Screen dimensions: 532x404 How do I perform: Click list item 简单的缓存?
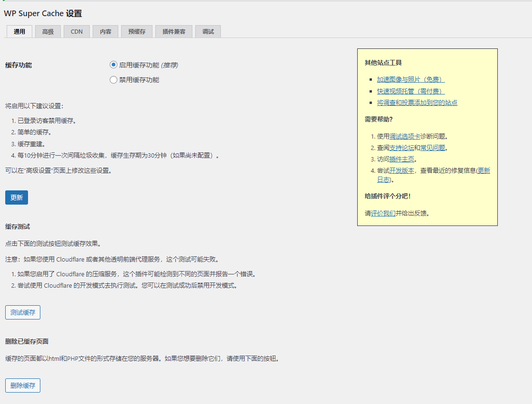pyautogui.click(x=35, y=132)
